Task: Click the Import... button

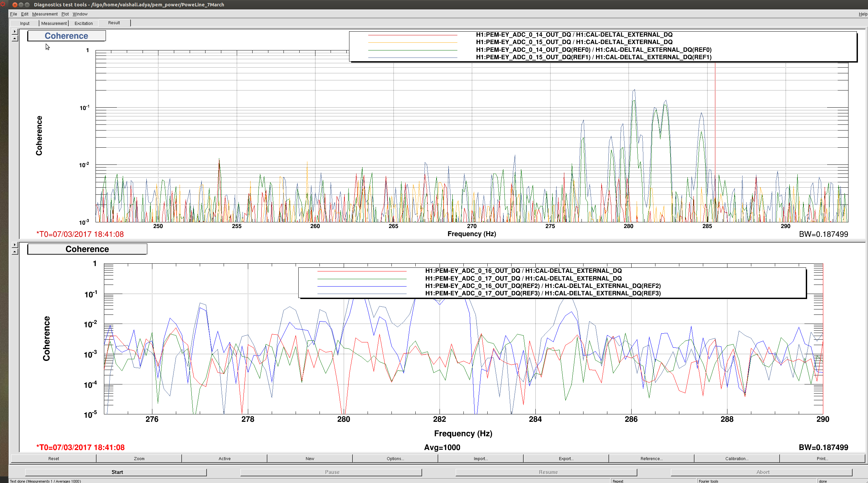Action: (481, 458)
